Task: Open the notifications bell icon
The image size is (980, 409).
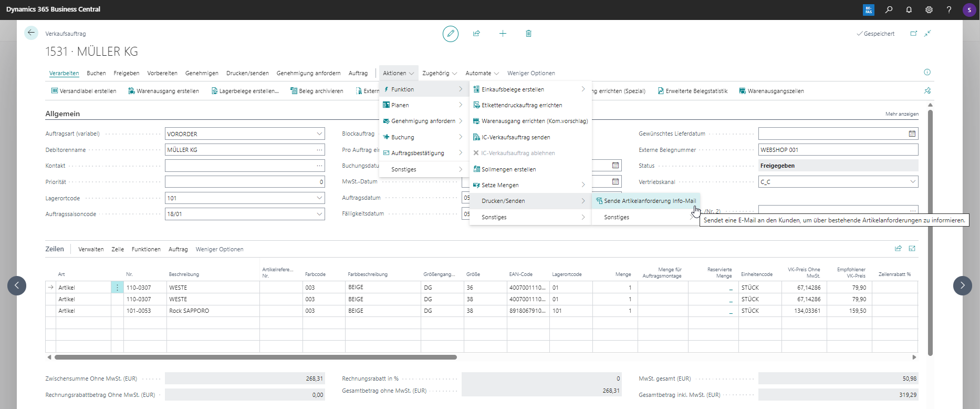Action: click(909, 9)
